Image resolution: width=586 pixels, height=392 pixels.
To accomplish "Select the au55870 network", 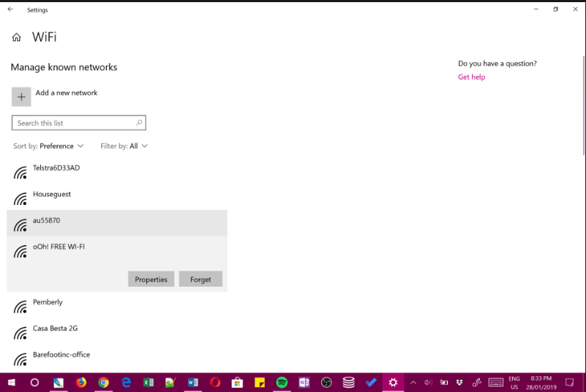I will (117, 223).
